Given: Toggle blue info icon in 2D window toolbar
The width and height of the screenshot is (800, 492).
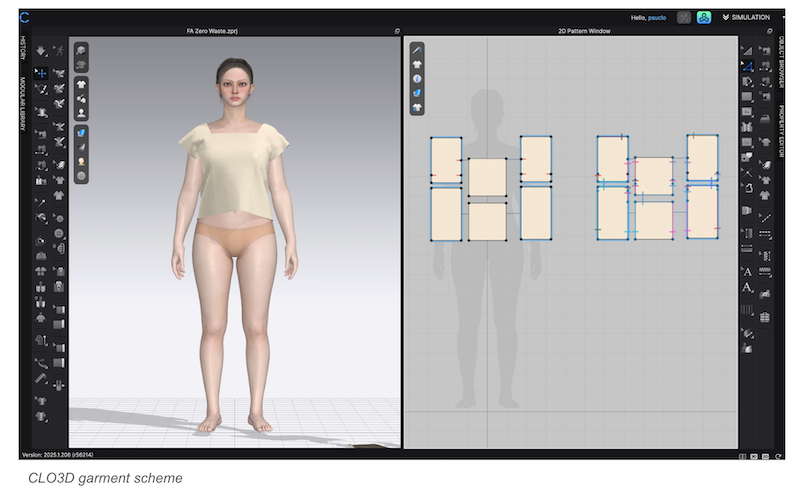Looking at the screenshot, I should (x=417, y=78).
